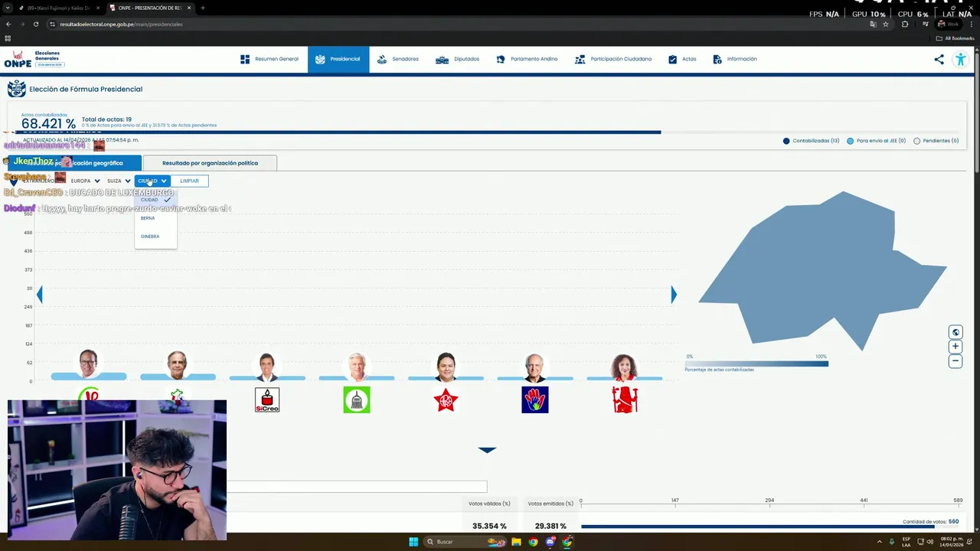Toggle the Contabilizadas (13) legend marker
The image size is (980, 551).
click(786, 141)
